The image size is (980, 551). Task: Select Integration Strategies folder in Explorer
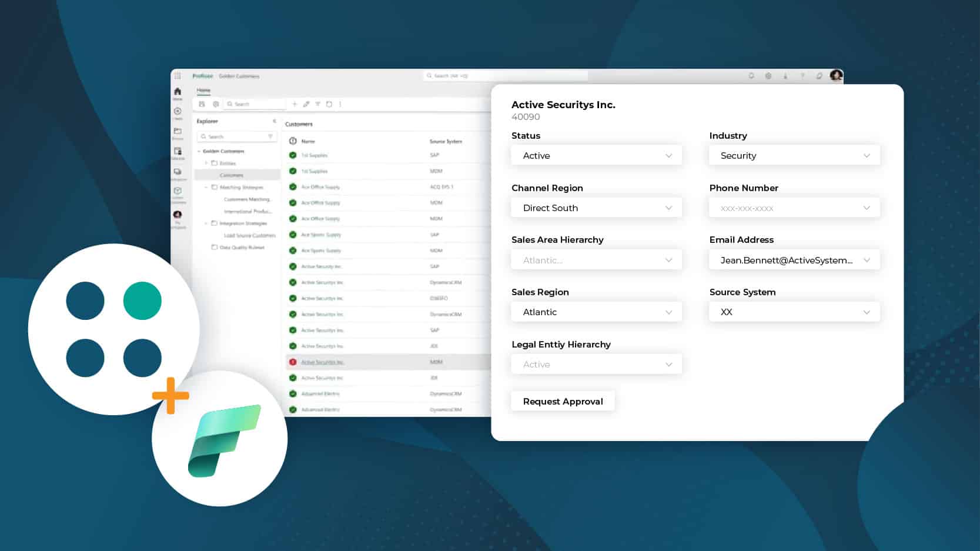[243, 223]
